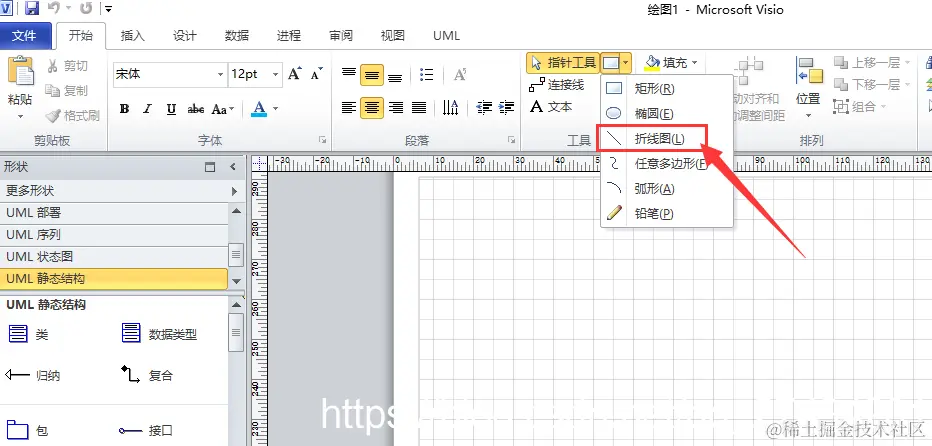This screenshot has height=446, width=932.
Task: Switch to the Process (进程) tab
Action: point(288,36)
